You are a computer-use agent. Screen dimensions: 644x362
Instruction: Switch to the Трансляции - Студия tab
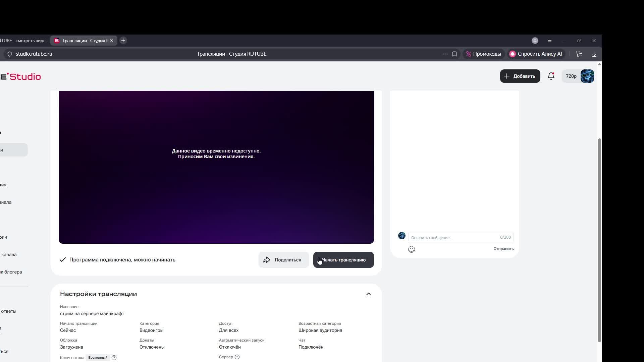pos(84,41)
